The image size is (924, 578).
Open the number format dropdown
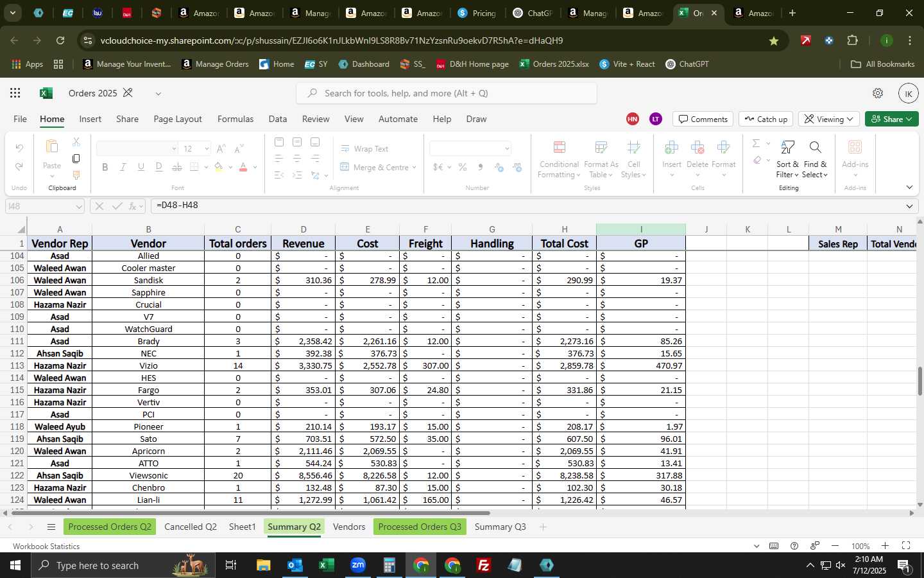click(x=507, y=148)
